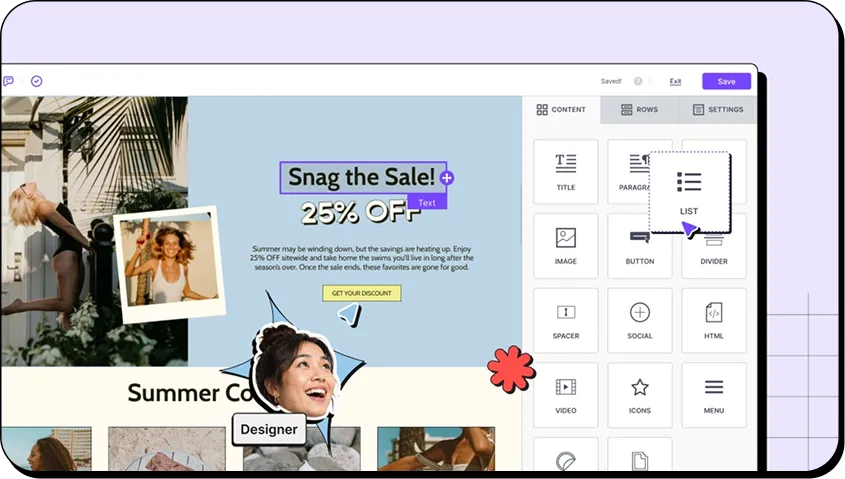Select the Title content block
The width and height of the screenshot is (845, 479).
[x=566, y=171]
